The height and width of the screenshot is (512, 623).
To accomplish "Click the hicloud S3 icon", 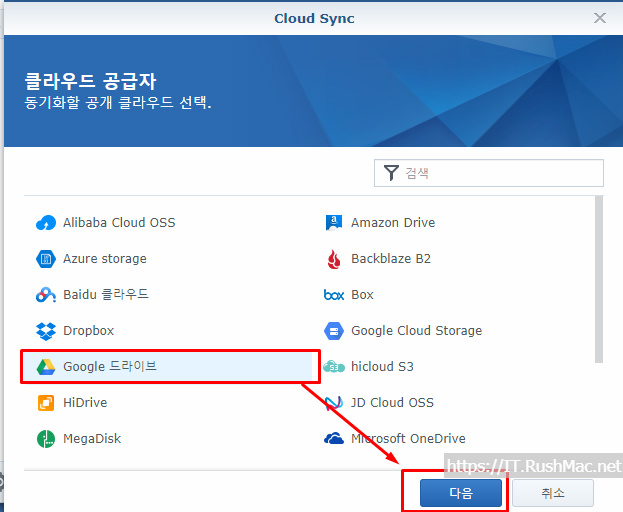I will coord(334,367).
